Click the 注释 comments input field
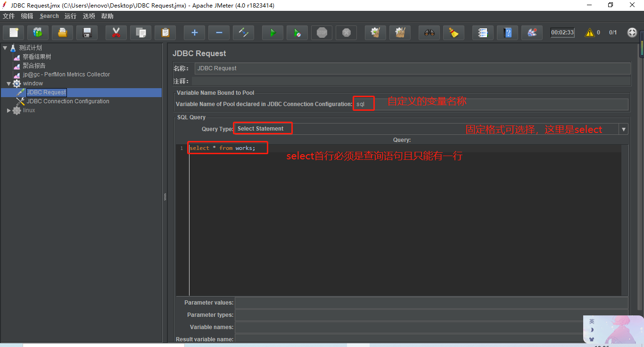This screenshot has height=347, width=644. pos(411,81)
